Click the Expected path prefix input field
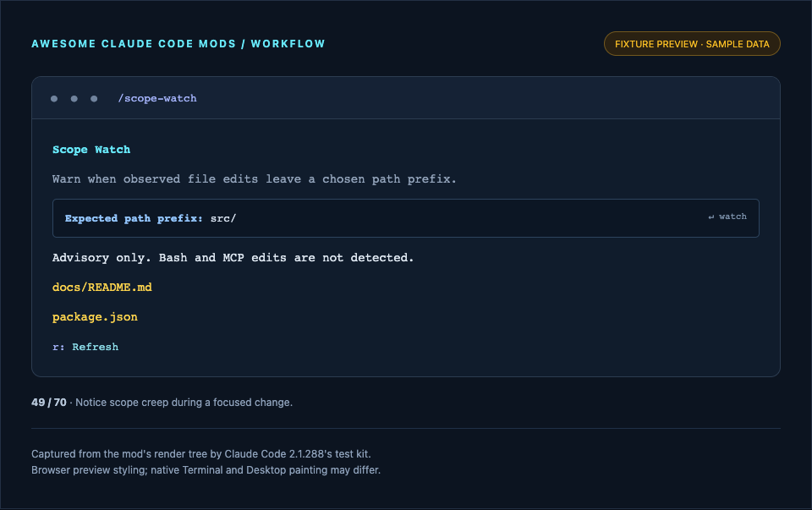 (405, 218)
